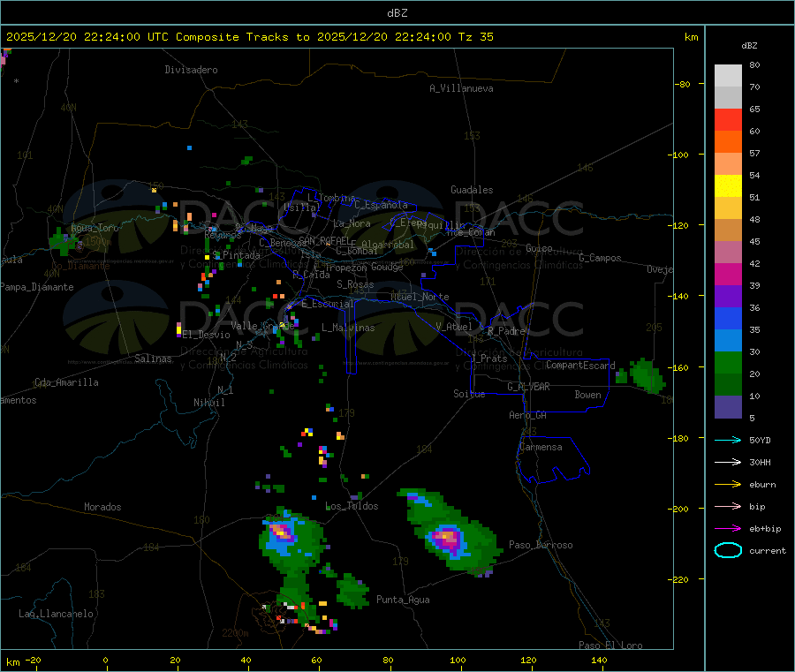Click the 'Aero_GH' map label
The image size is (795, 672).
pos(528,415)
